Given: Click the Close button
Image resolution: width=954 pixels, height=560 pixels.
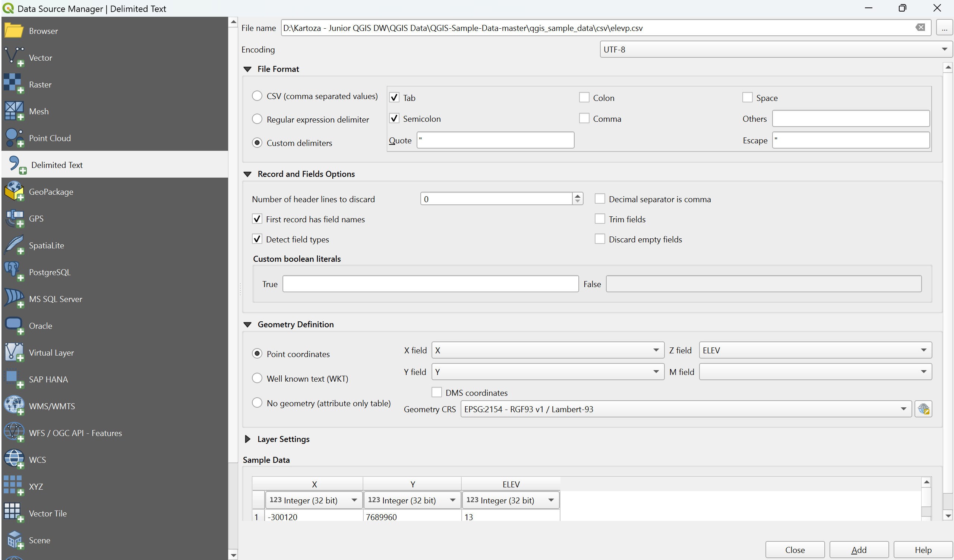Looking at the screenshot, I should [x=795, y=550].
